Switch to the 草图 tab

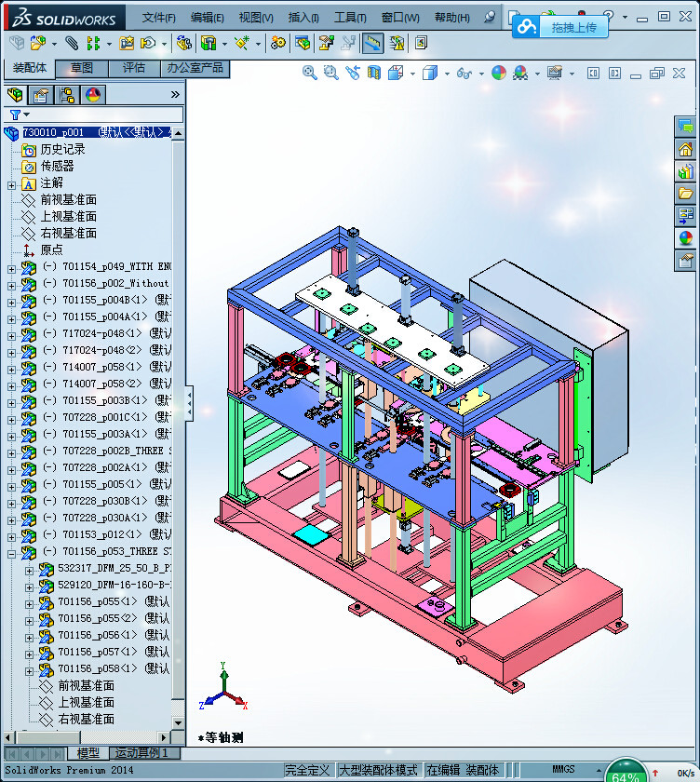coord(82,68)
